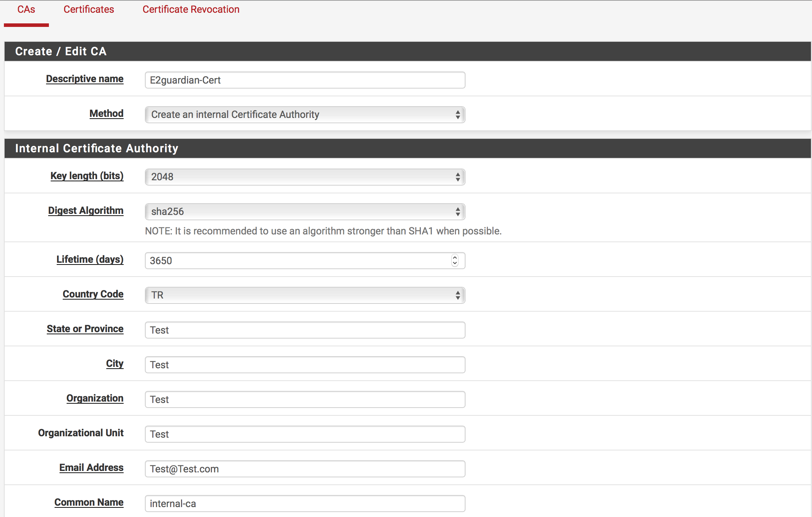Viewport: 812px width, 517px height.
Task: Click the Lifetime days stepper arrows
Action: coord(455,261)
